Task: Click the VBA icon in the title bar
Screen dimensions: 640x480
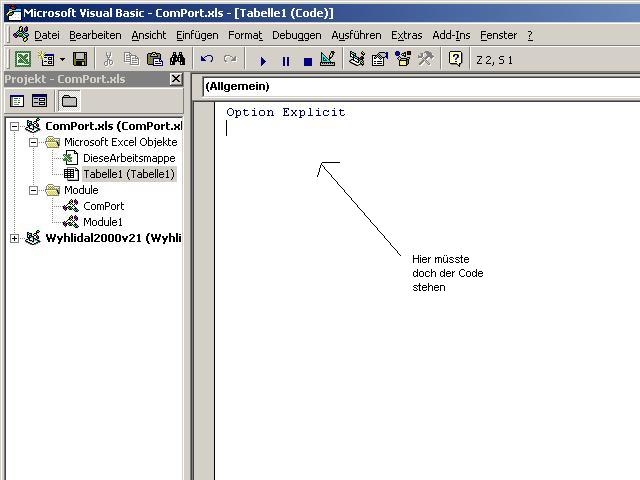Action: [13, 13]
